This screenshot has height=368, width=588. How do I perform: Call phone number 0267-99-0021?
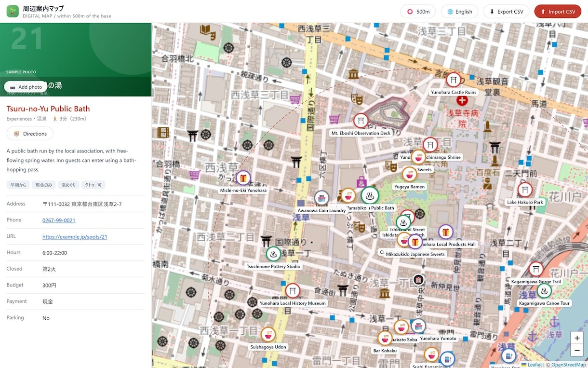[x=59, y=220]
